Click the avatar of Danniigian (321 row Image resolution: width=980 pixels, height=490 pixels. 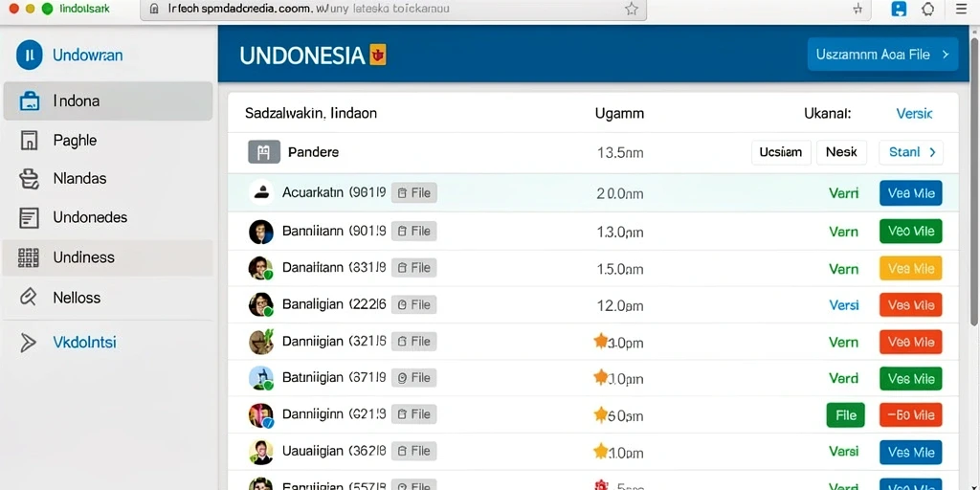click(x=261, y=342)
